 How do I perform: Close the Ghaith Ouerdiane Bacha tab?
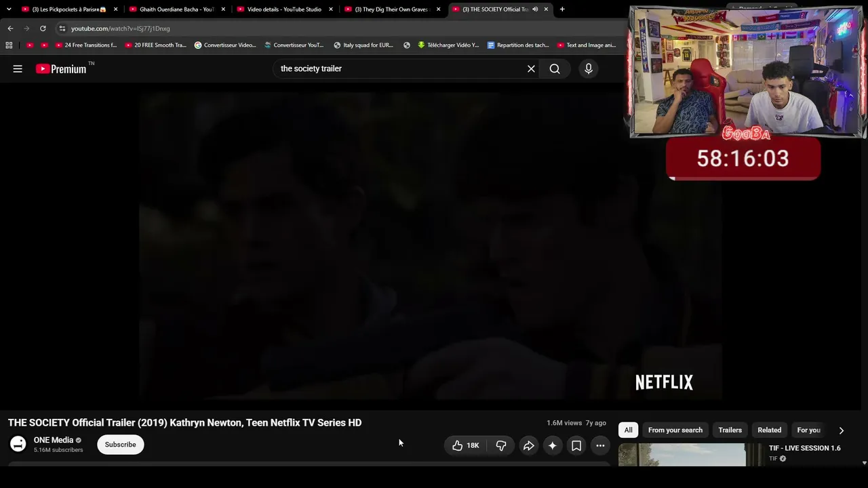coord(223,9)
